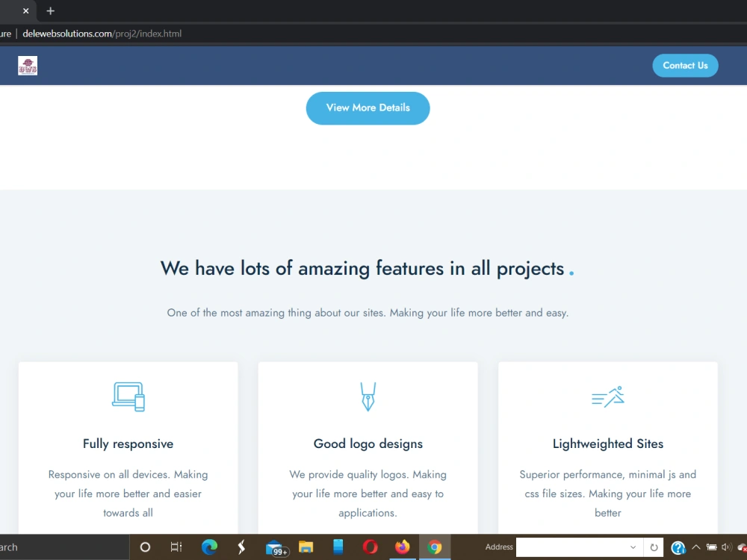This screenshot has width=747, height=560.
Task: Show hidden system tray icons
Action: pos(696,547)
